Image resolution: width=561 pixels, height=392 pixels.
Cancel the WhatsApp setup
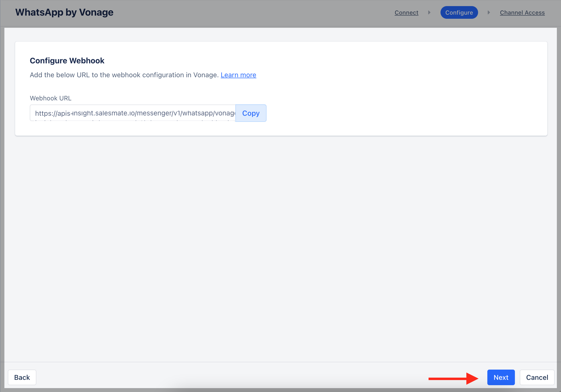tap(537, 377)
